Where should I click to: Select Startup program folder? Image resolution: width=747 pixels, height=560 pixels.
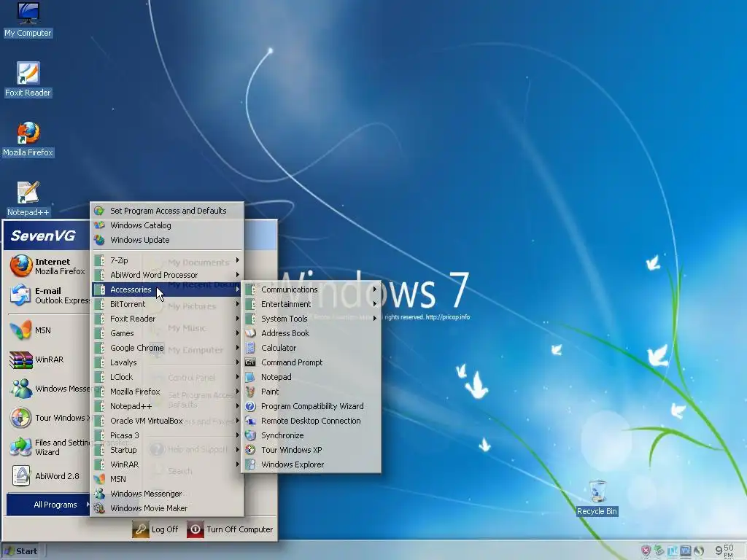[167, 450]
